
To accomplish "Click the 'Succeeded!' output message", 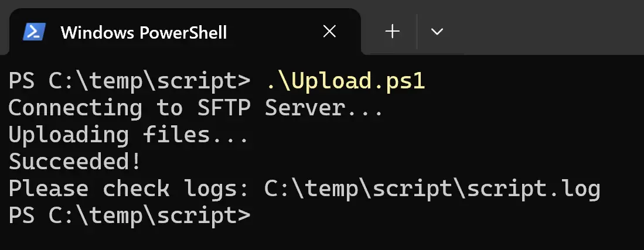I will coord(75,162).
